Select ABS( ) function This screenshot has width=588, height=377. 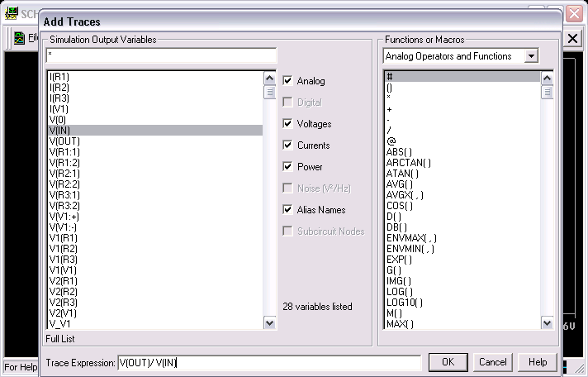[462, 151]
